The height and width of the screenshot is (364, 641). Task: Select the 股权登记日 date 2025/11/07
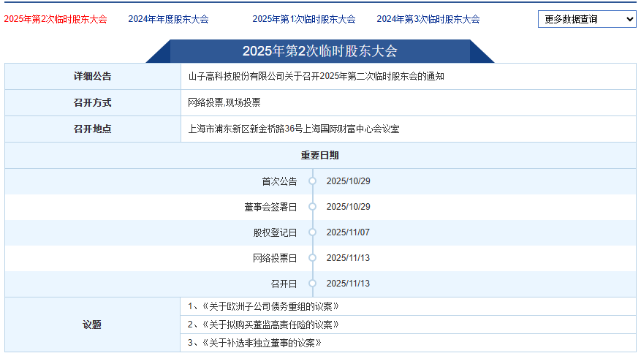click(349, 232)
